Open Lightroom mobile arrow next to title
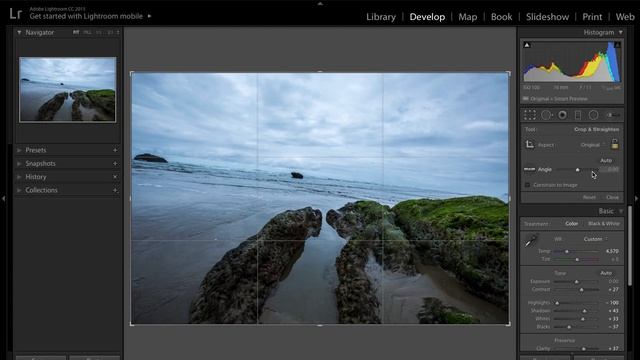The width and height of the screenshot is (640, 360). pos(149,16)
